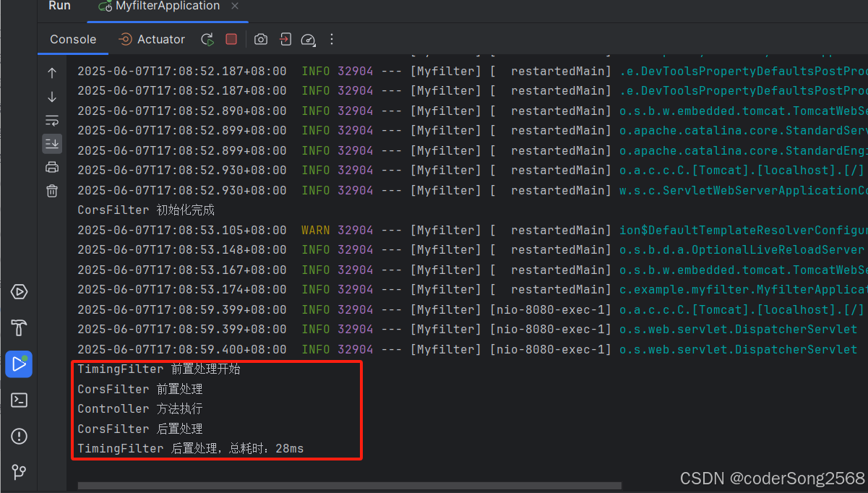Click the exit/redirect output icon
Image resolution: width=868 pixels, height=493 pixels.
pos(285,40)
